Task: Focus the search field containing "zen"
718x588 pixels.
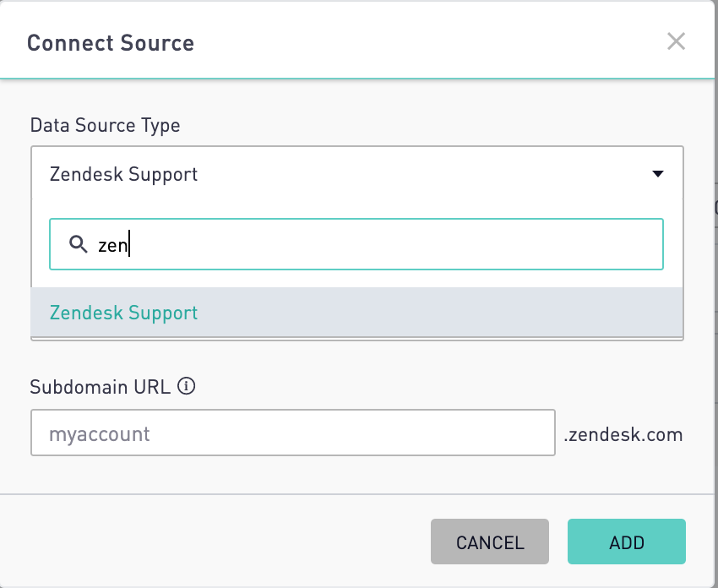Action: [356, 244]
